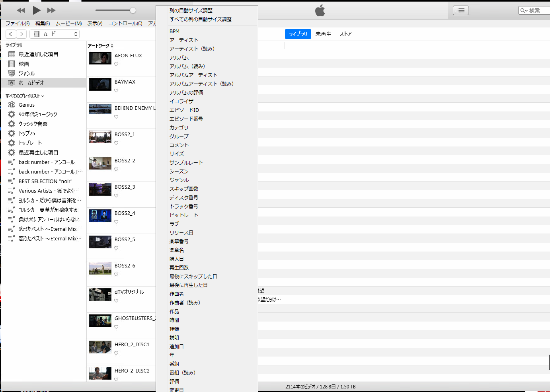Select 列の自動サイズ調整 menu entry
This screenshot has height=392, width=550.
[191, 11]
